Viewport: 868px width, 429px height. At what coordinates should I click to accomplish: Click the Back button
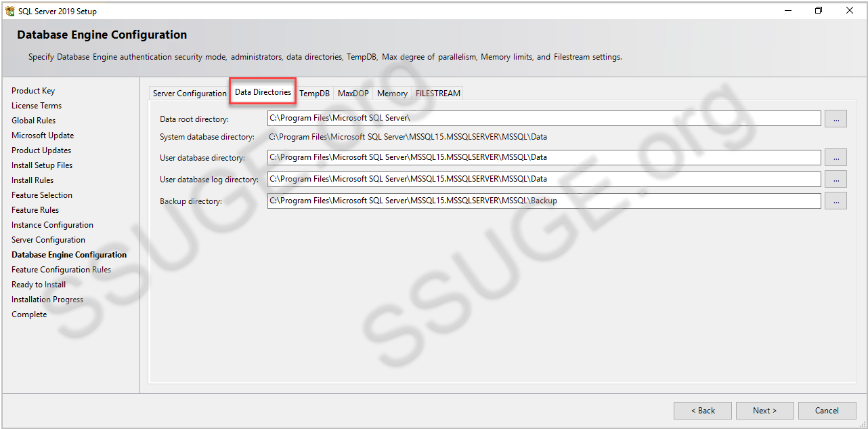click(x=702, y=410)
